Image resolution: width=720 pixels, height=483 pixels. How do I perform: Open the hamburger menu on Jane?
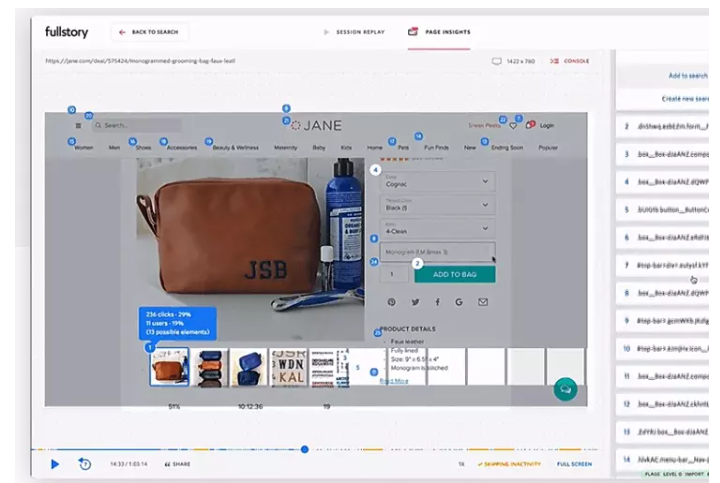coord(78,126)
